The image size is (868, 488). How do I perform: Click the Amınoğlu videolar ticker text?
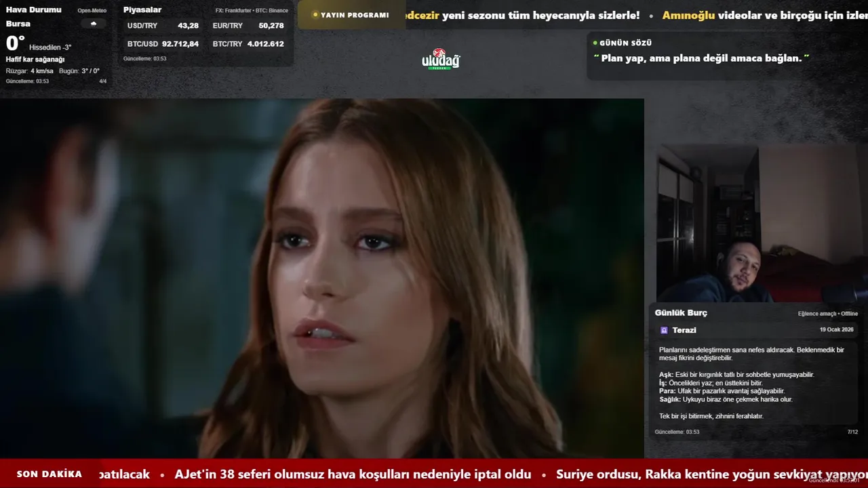[x=765, y=15]
